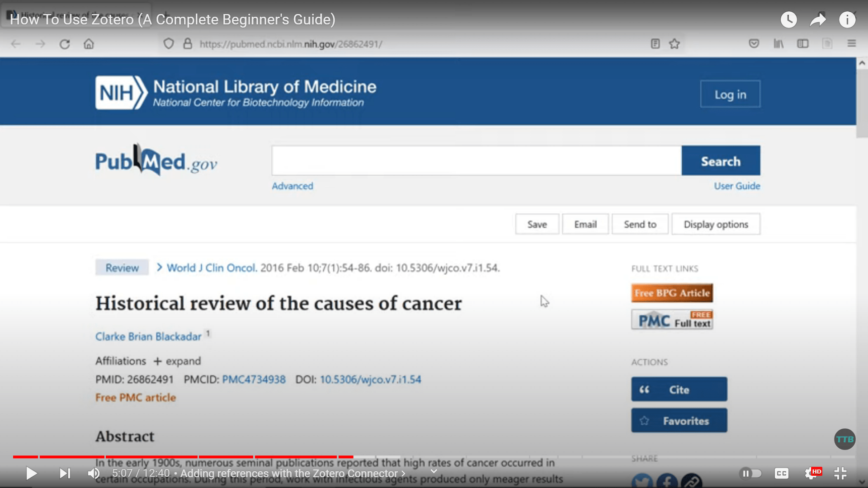Click inside the PubMed search field
The height and width of the screenshot is (488, 868).
(x=476, y=161)
